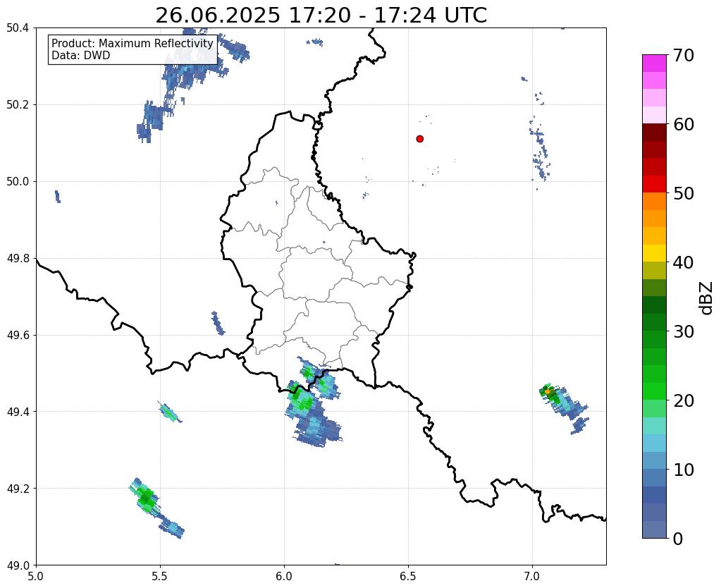Click the latitude label 49.2
Image resolution: width=721 pixels, height=588 pixels.
18,489
